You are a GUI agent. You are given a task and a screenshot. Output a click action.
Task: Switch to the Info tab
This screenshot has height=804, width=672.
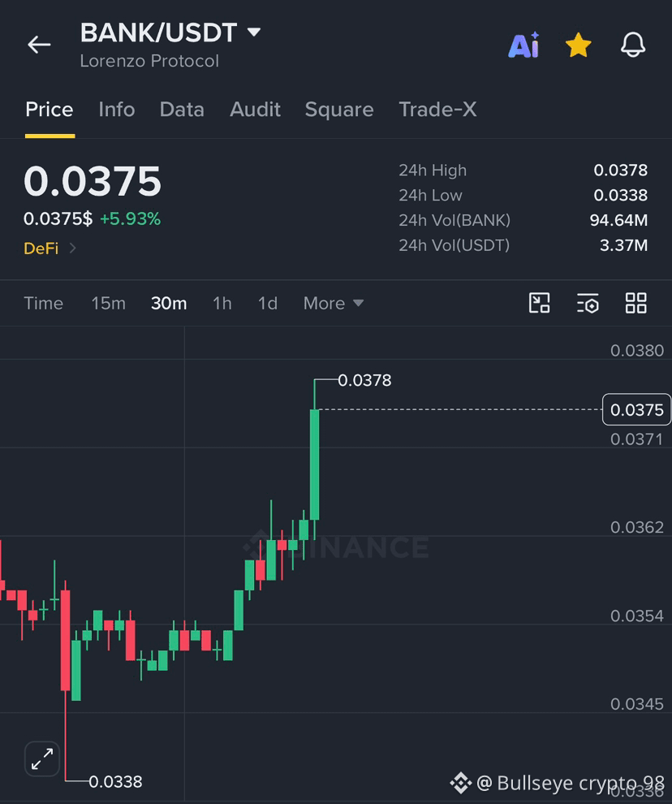click(x=117, y=109)
